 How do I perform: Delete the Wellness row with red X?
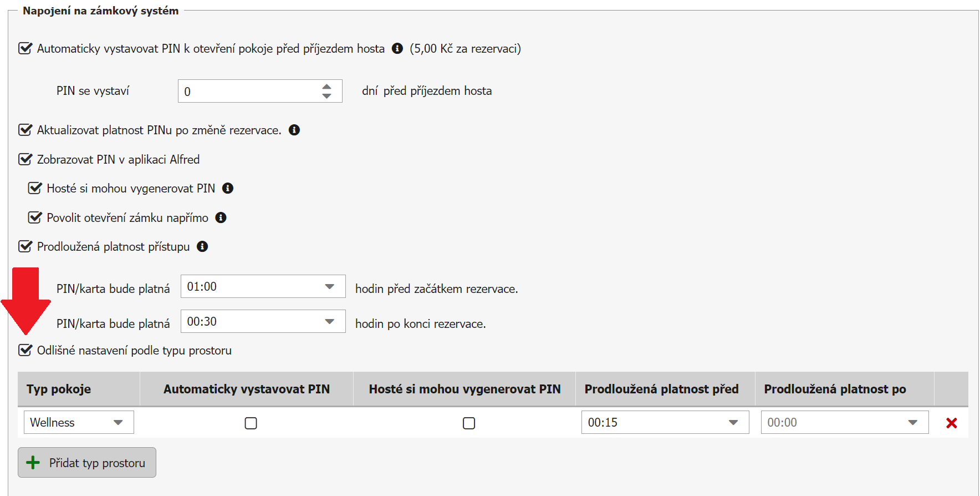pyautogui.click(x=951, y=423)
